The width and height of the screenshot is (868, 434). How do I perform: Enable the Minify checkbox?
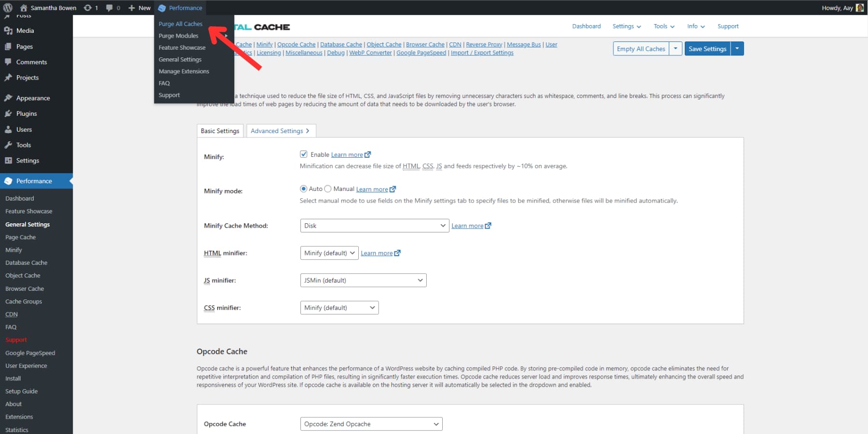(304, 154)
